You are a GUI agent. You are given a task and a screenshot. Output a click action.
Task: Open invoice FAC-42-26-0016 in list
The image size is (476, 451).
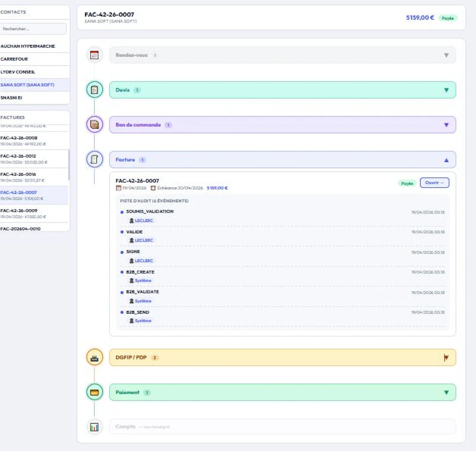point(34,177)
